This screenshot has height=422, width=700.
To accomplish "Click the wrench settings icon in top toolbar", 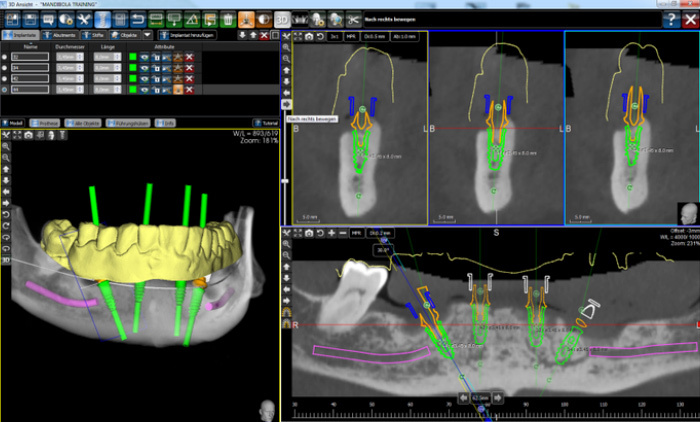I will tap(82, 19).
